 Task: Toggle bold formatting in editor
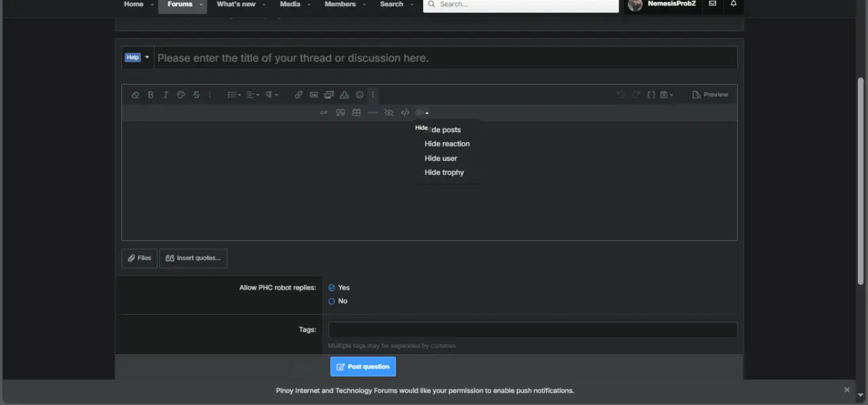click(151, 95)
